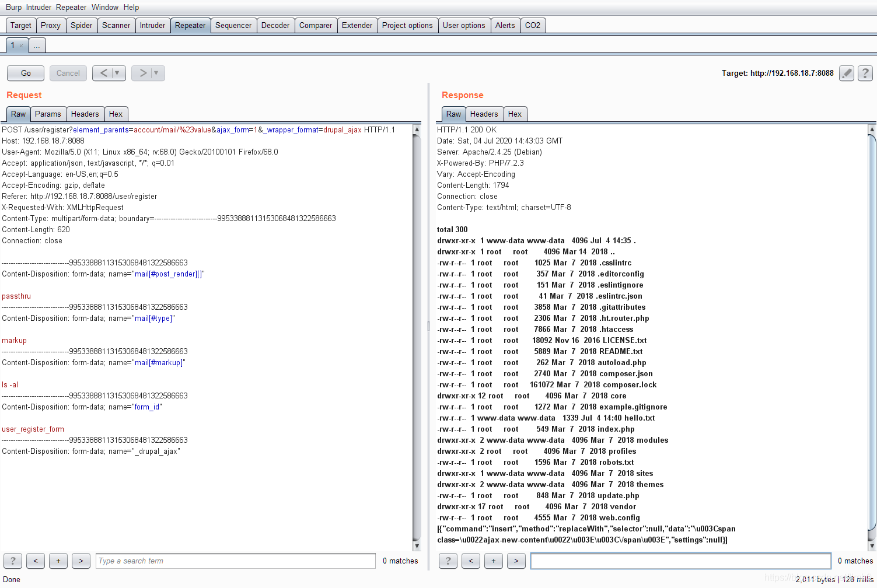Open new Repeater tab with ellipsis
Image resolution: width=877 pixels, height=588 pixels.
37,45
